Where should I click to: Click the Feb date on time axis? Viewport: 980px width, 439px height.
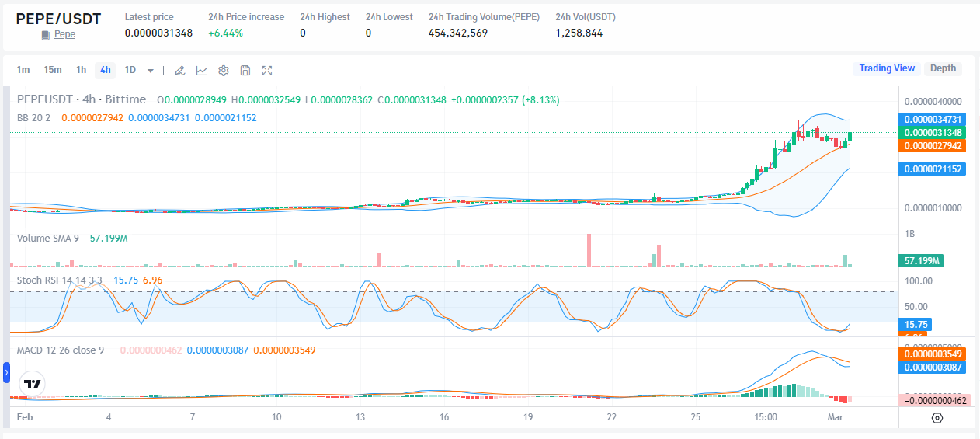pyautogui.click(x=25, y=417)
